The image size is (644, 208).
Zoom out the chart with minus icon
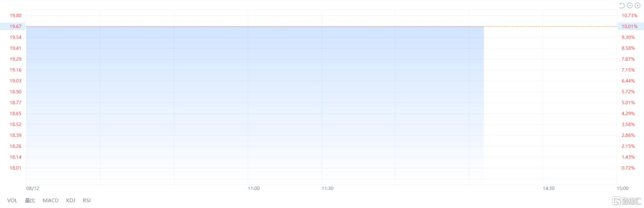tap(630, 6)
